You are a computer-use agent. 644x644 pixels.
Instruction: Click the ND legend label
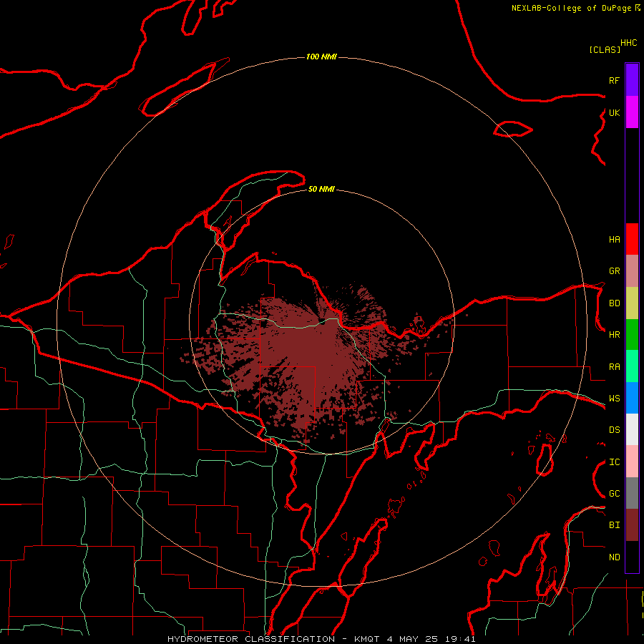pos(614,557)
